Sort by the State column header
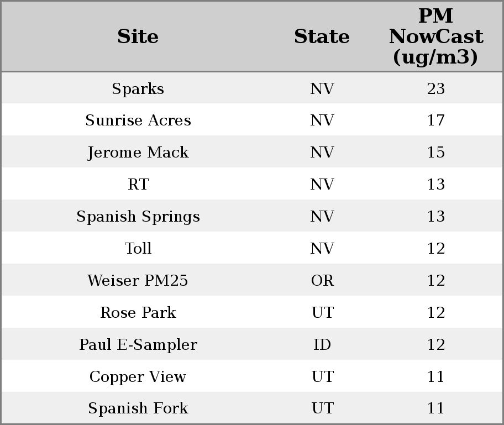The height and width of the screenshot is (425, 504). tap(322, 37)
